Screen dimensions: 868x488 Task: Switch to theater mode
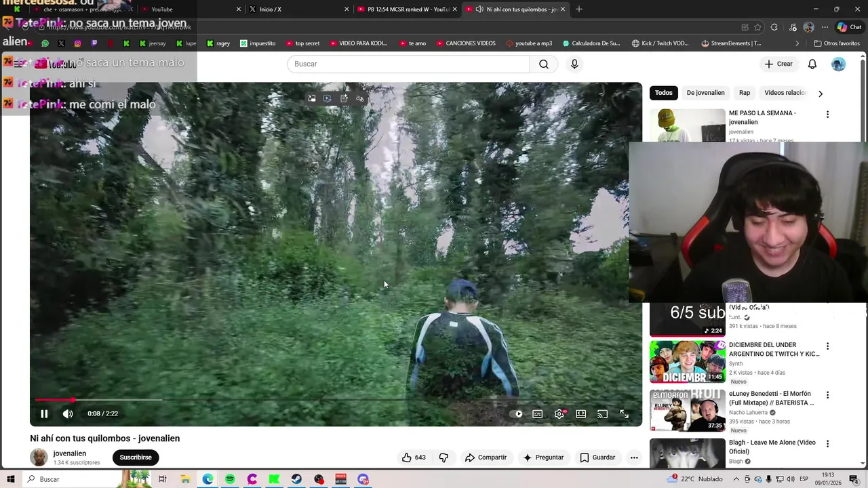coord(581,413)
